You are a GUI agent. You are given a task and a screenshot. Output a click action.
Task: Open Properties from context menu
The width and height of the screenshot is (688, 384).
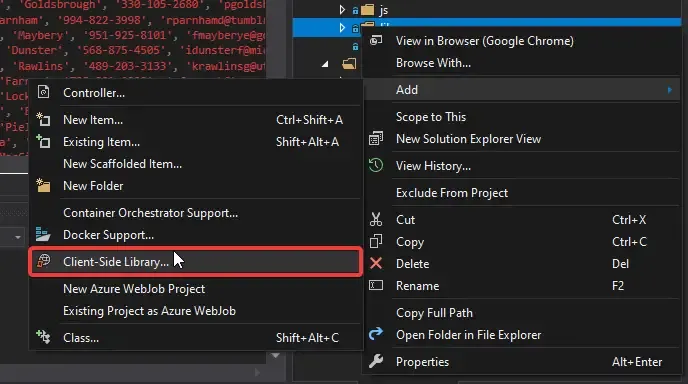click(x=522, y=362)
